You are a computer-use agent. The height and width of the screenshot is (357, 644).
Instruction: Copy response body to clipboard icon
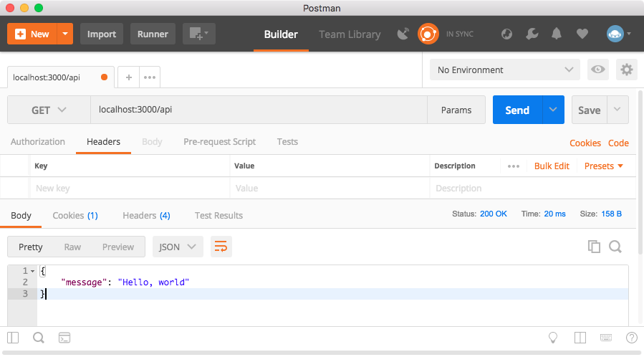594,247
